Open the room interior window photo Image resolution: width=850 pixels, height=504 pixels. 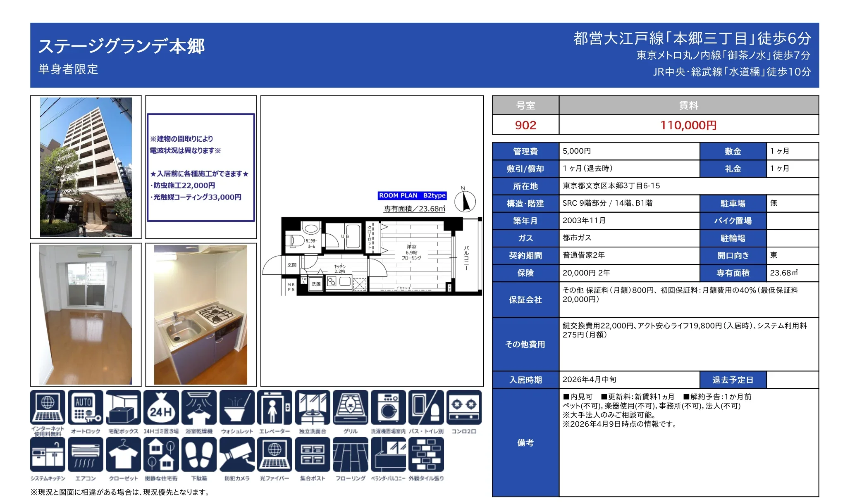point(86,315)
